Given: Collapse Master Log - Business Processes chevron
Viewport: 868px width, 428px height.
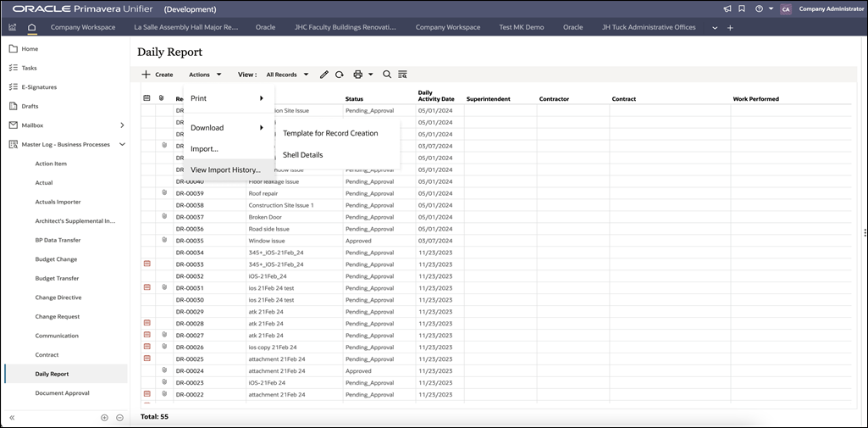Looking at the screenshot, I should pos(122,145).
